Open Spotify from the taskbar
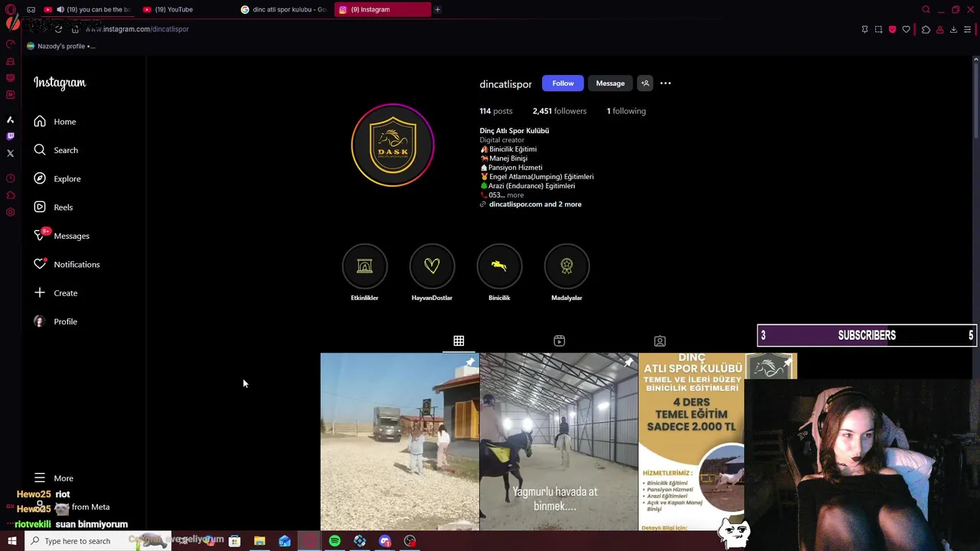This screenshot has height=551, width=980. (335, 541)
